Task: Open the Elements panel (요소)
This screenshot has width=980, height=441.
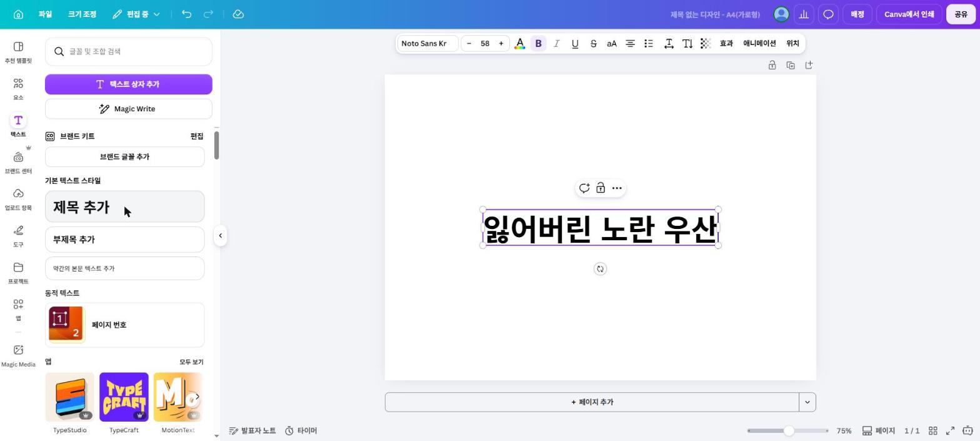Action: click(18, 89)
